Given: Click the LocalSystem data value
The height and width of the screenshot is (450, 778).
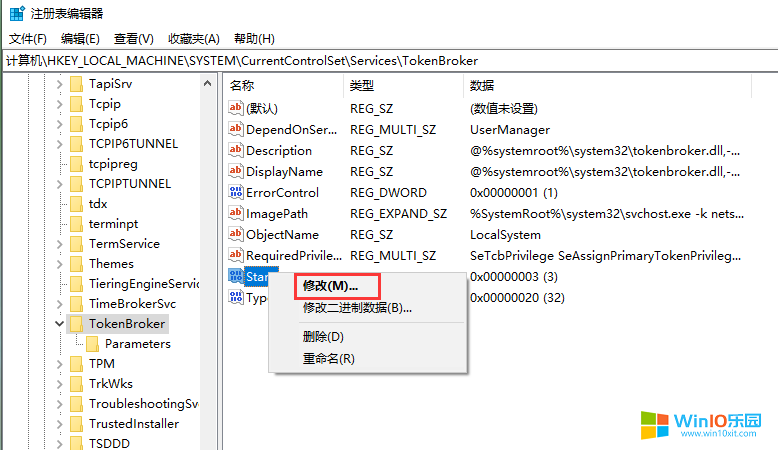Looking at the screenshot, I should 505,234.
